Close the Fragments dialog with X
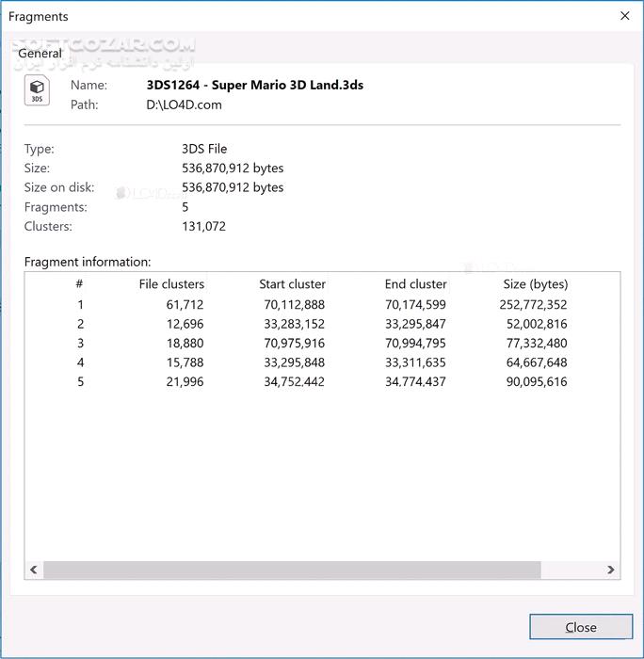The height and width of the screenshot is (659, 644). tap(624, 16)
